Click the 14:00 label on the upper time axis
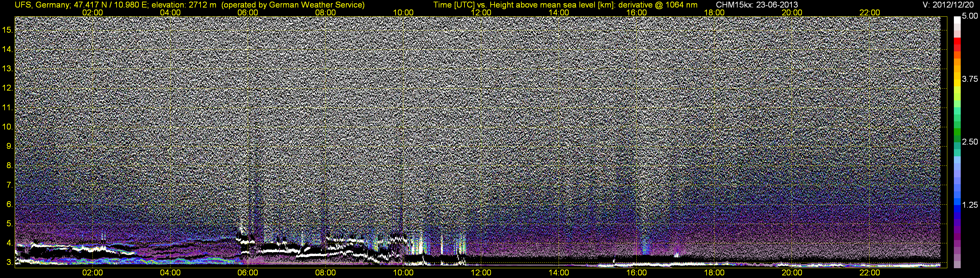 559,12
